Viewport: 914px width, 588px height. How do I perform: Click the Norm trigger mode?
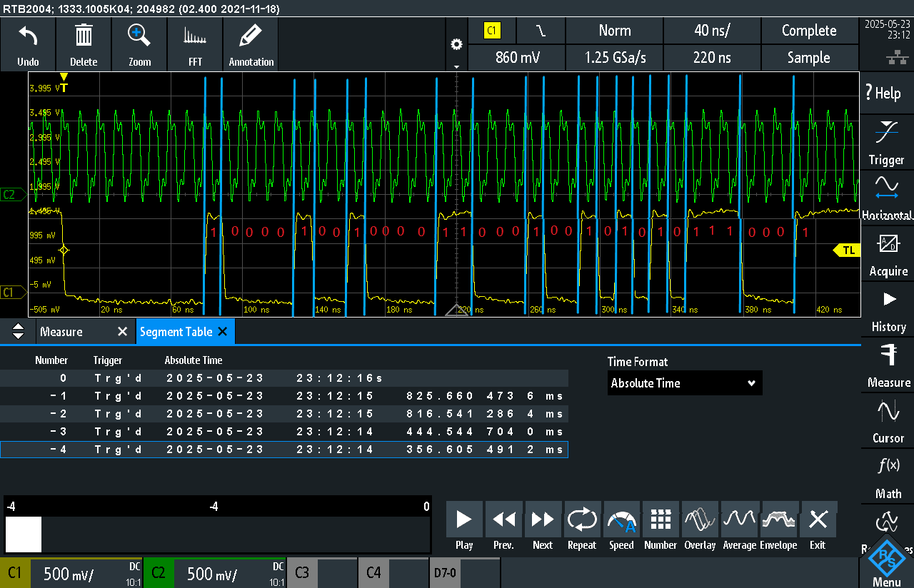(615, 31)
